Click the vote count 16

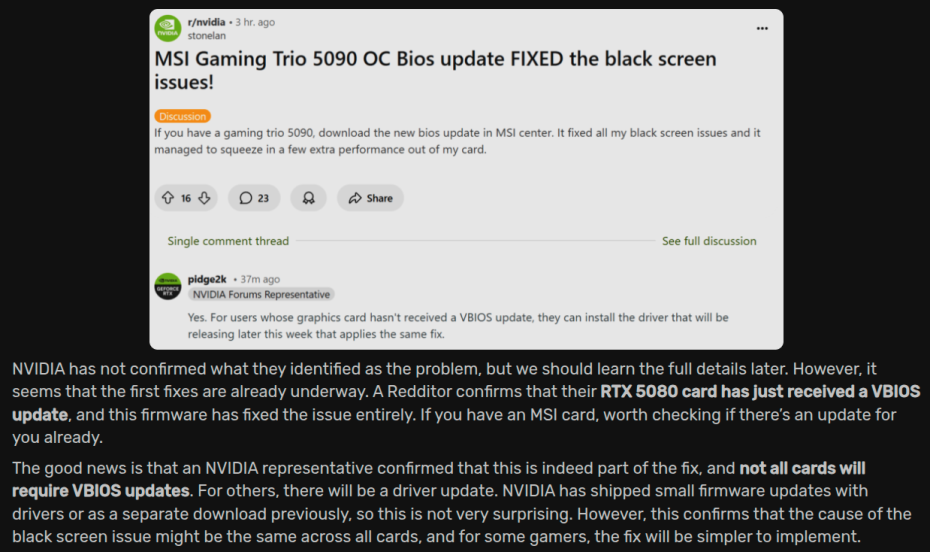coord(186,198)
